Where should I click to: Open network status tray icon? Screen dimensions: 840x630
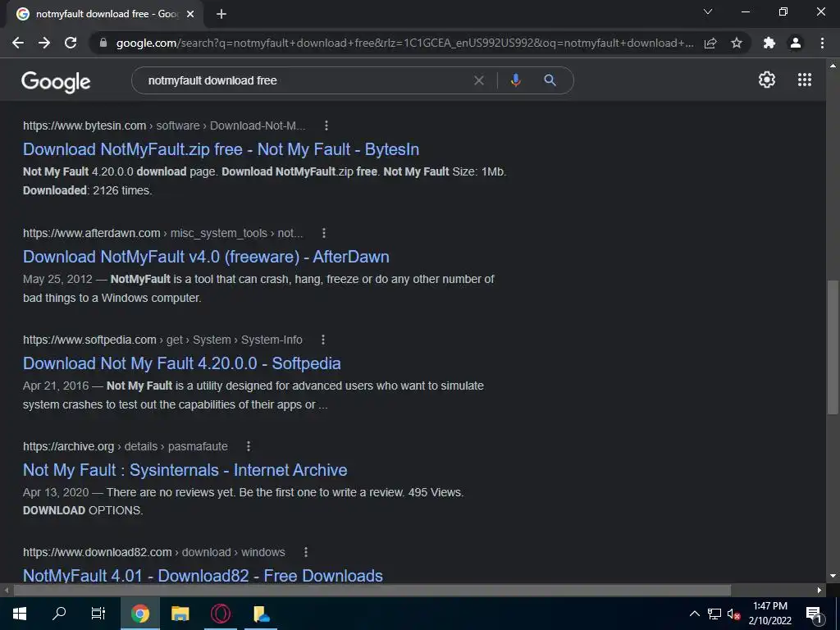coord(714,614)
